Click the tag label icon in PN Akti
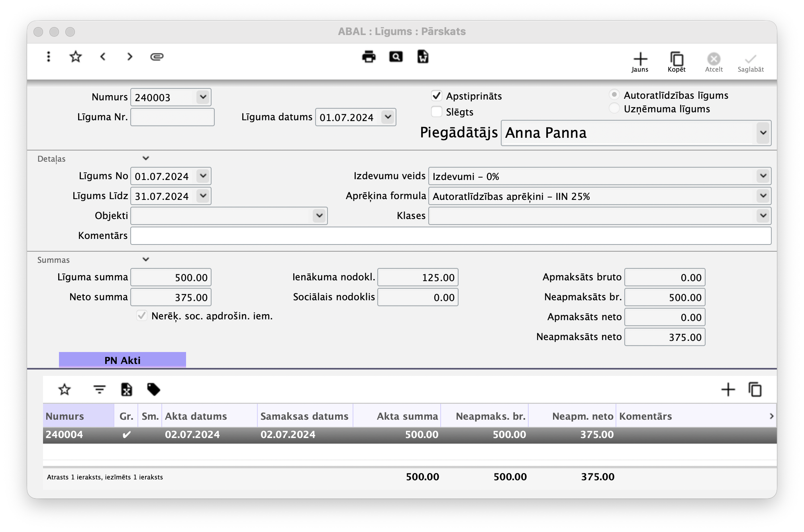The image size is (804, 532). (x=154, y=389)
